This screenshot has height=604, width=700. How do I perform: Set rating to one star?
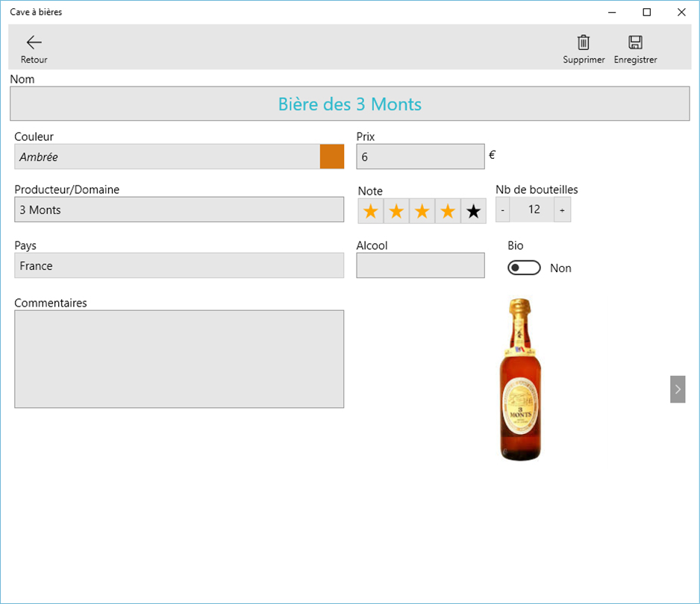pos(371,211)
